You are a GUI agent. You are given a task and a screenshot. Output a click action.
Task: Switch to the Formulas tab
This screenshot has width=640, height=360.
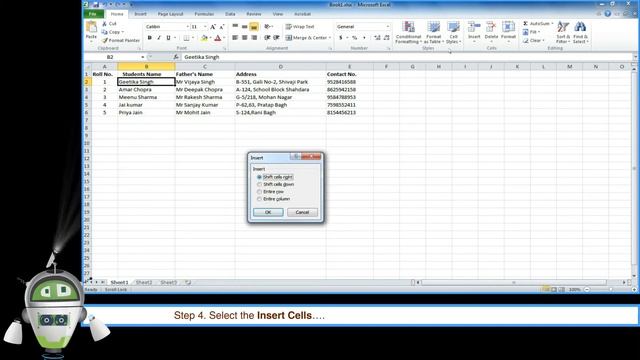point(204,14)
